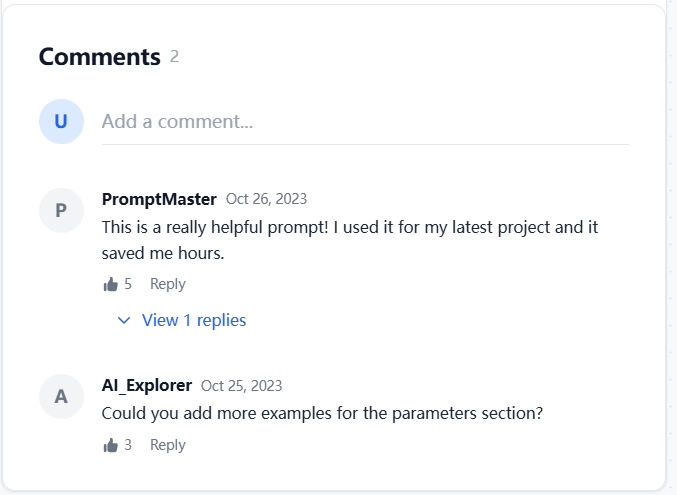Click the chevron beside View 1 replies

pyautogui.click(x=124, y=321)
